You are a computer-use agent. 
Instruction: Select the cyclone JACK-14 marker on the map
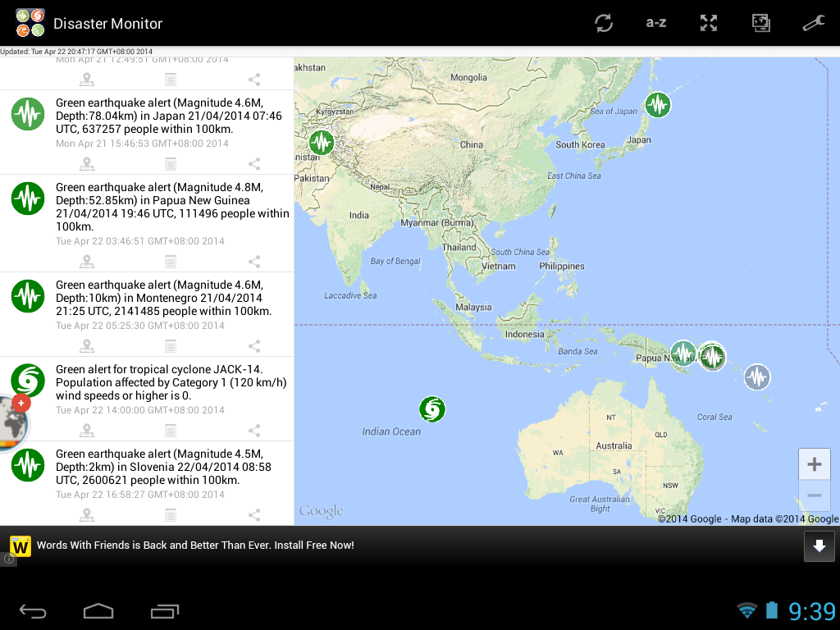[432, 409]
